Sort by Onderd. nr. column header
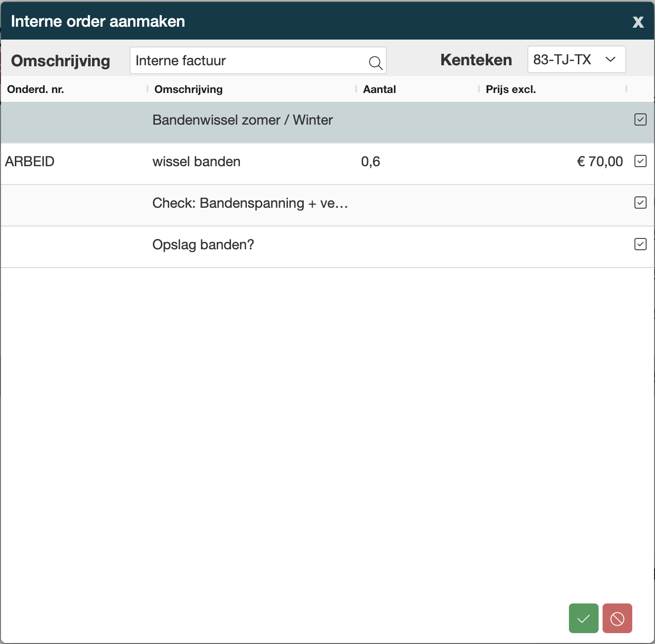655x644 pixels. click(36, 90)
